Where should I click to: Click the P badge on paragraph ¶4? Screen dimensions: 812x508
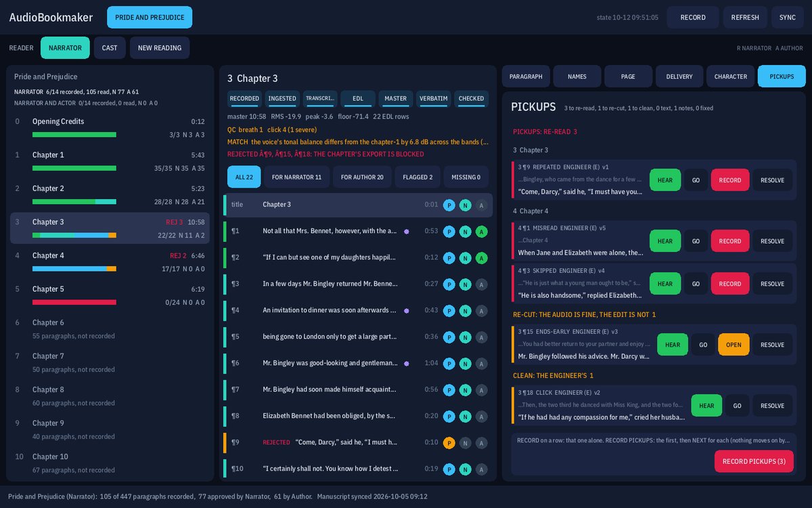click(x=449, y=310)
